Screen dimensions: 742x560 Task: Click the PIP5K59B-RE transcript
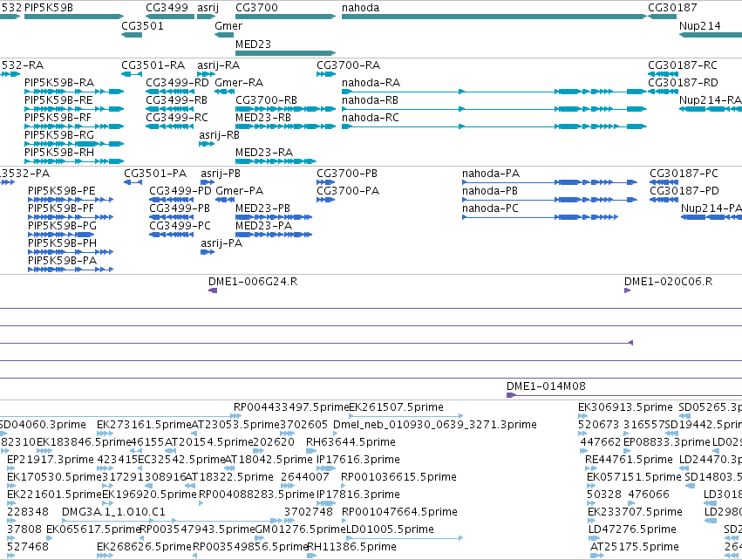[74, 109]
